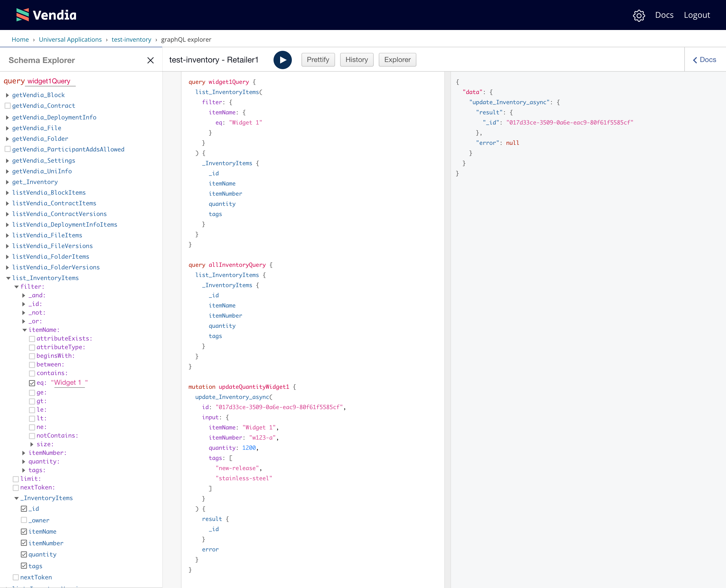The height and width of the screenshot is (588, 726).
Task: Click updateQuantityWidget1 mutation name
Action: click(x=254, y=387)
